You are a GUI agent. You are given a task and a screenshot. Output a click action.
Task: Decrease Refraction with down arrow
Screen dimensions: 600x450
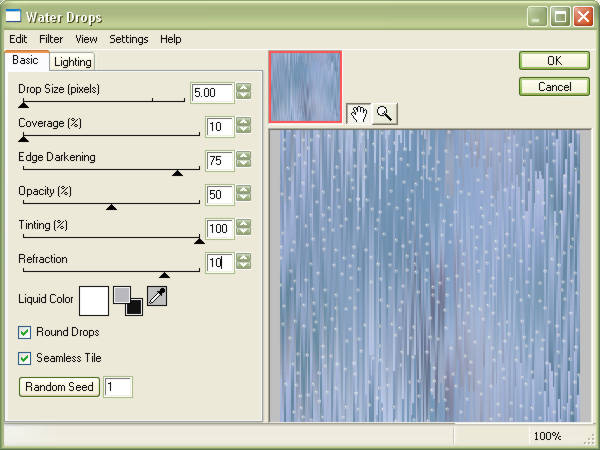(x=244, y=265)
